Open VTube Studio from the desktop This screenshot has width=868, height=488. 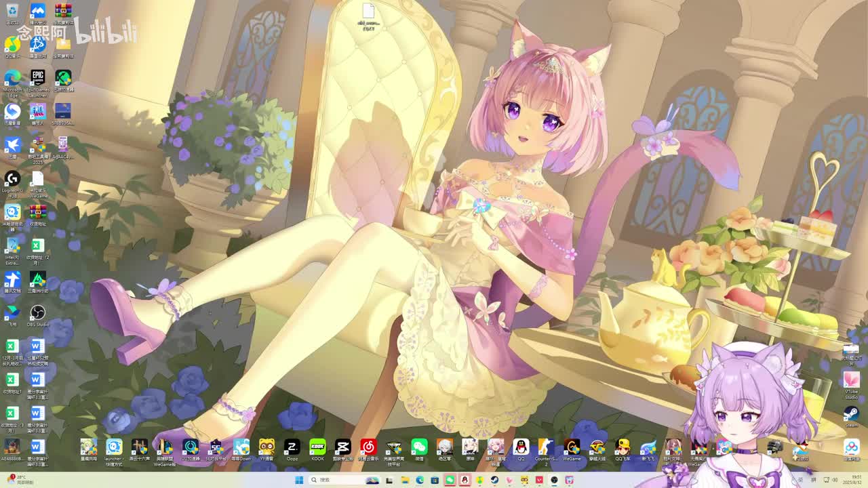tap(852, 385)
